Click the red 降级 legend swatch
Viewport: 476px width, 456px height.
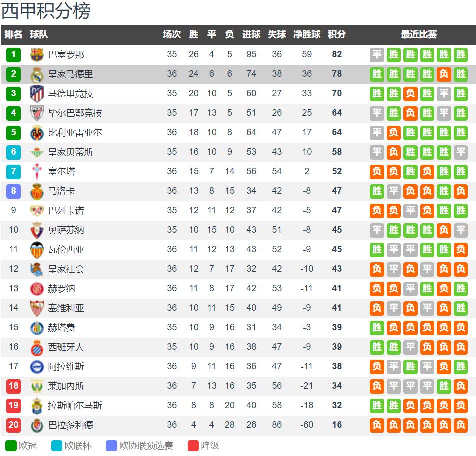coord(193,446)
